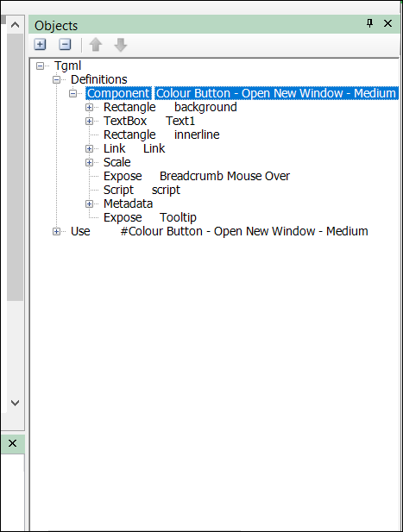Expand the TextBox Text1 node
This screenshot has height=532, width=403.
click(x=89, y=121)
